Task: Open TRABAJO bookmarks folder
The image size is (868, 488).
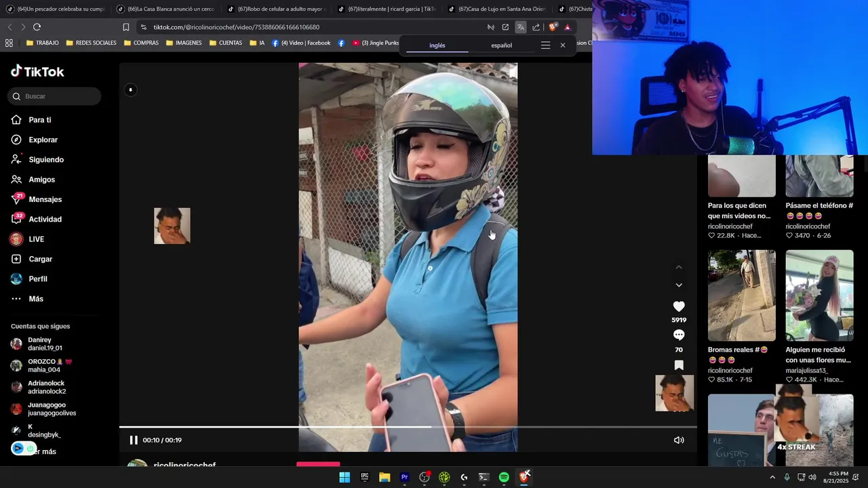Action: 42,43
